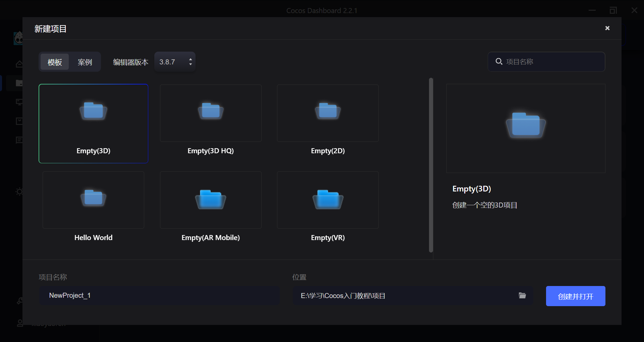
Task: Click the 创建一个空的3D项目 description text
Action: [x=485, y=205]
